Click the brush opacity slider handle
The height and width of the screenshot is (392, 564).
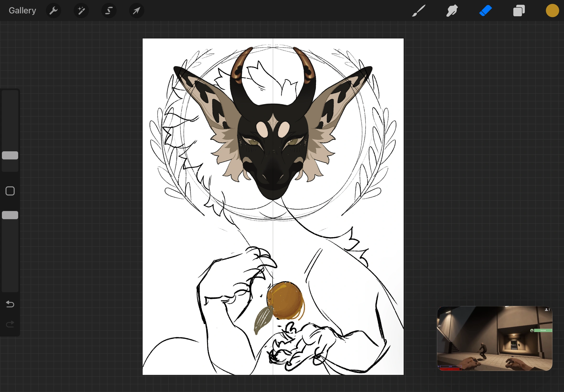(x=10, y=215)
